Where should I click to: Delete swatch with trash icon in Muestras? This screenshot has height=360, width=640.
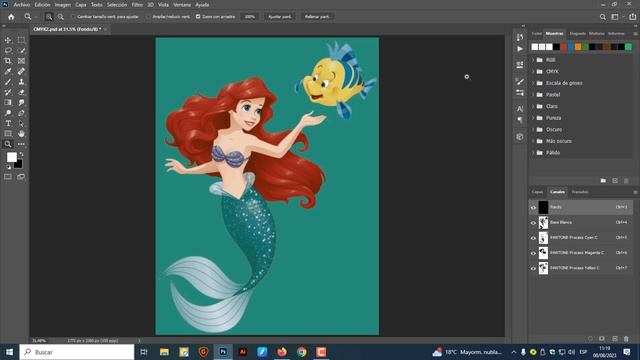626,180
